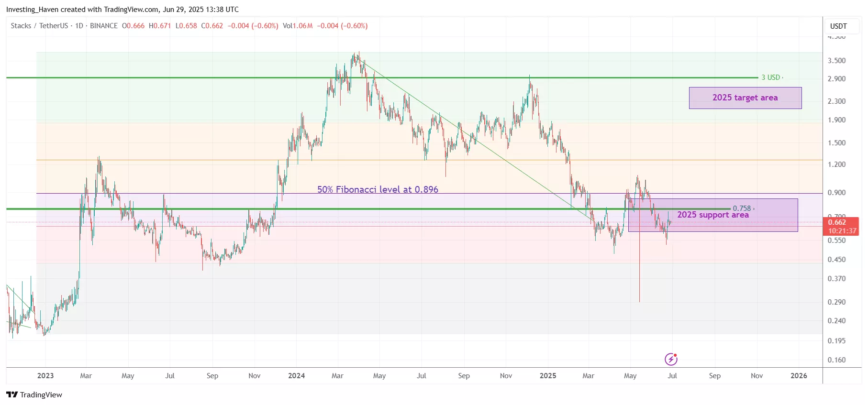Click the 0.160 price axis label
Viewport: 868px width, 405px height.
click(x=836, y=360)
